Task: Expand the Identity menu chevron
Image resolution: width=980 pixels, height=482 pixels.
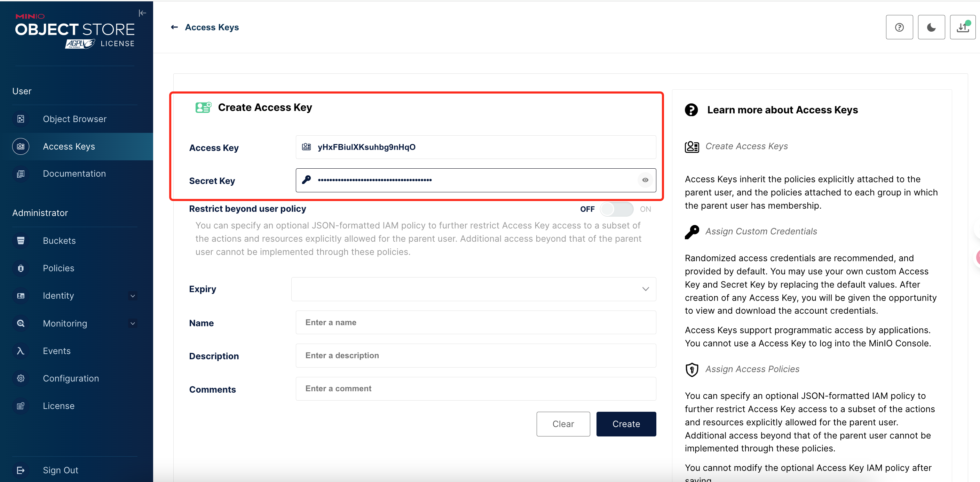Action: pyautogui.click(x=133, y=296)
